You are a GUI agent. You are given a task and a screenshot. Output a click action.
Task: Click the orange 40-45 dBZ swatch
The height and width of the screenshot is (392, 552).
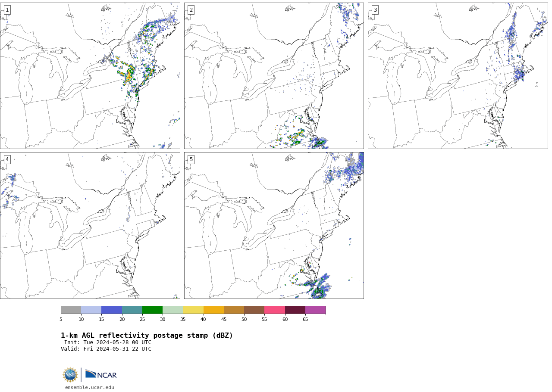[213, 310]
